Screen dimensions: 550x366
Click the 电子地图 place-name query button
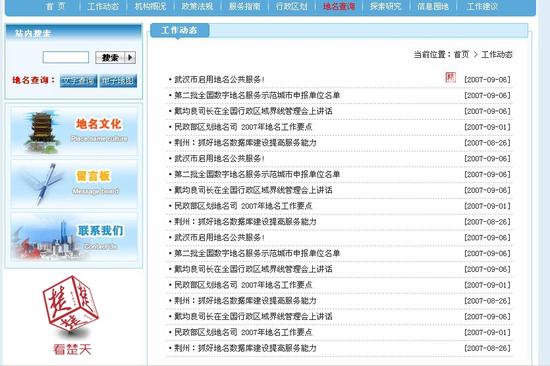118,81
